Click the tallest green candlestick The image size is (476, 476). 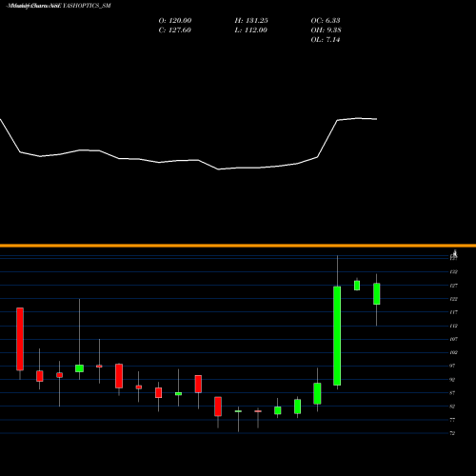(x=337, y=336)
